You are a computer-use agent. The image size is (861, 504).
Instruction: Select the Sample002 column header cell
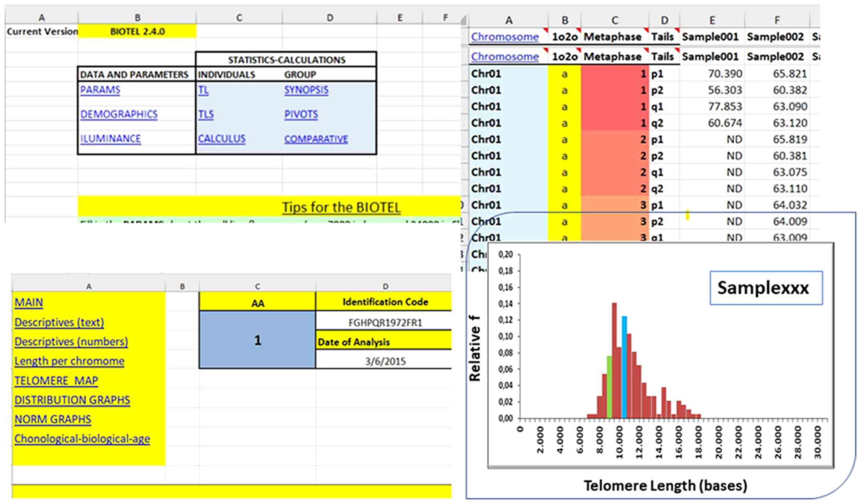(x=775, y=37)
